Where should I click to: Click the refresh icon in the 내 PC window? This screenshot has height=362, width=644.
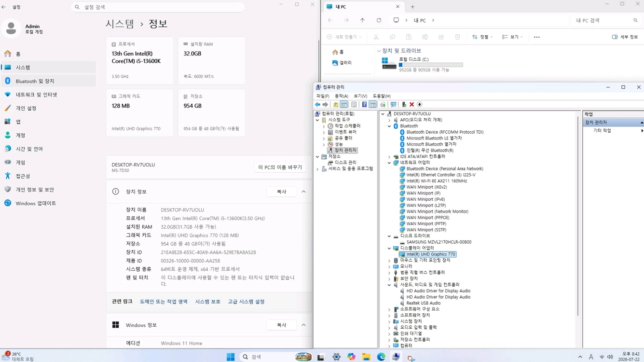[x=379, y=20]
